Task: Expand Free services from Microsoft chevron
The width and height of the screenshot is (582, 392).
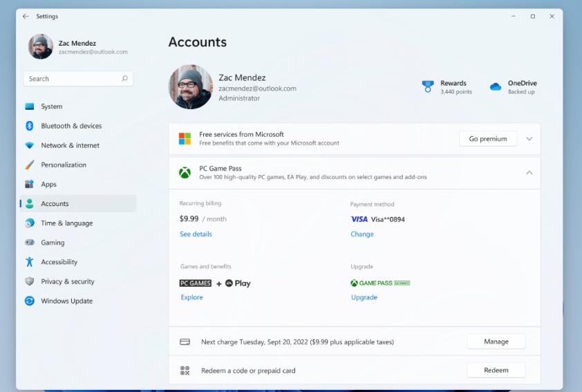Action: click(529, 139)
